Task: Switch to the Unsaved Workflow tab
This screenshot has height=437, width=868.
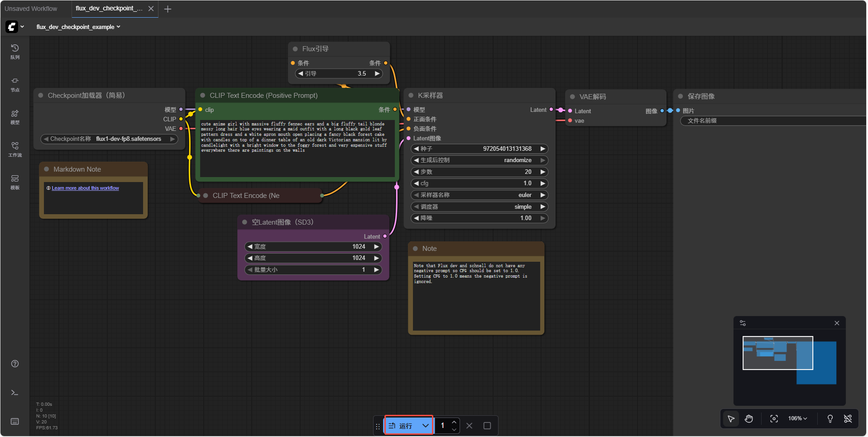Action: point(31,9)
